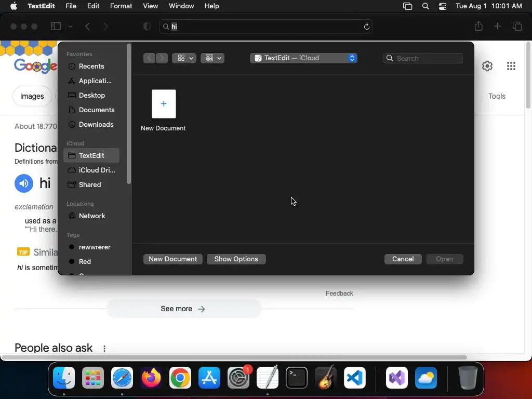Open App Store from Dock
This screenshot has width=532, height=399.
click(x=209, y=378)
